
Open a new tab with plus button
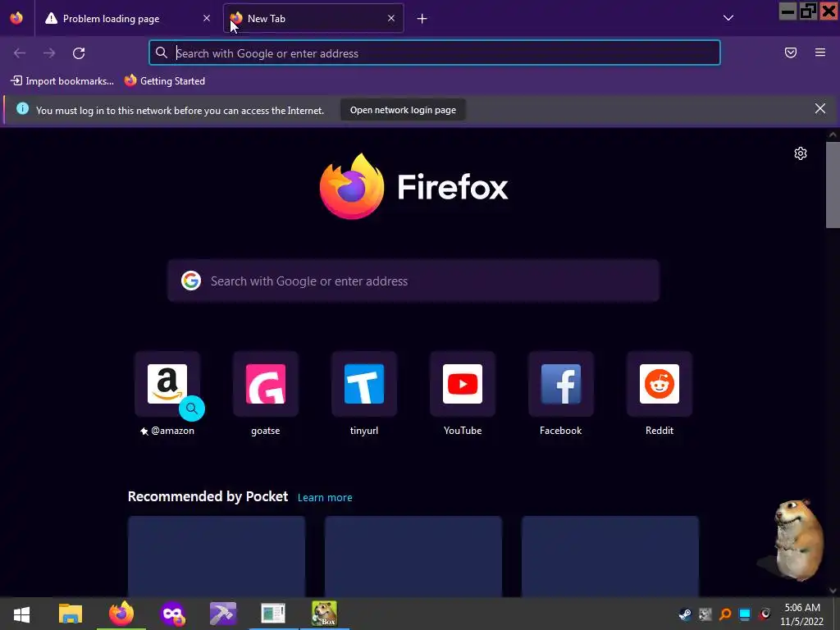click(422, 19)
